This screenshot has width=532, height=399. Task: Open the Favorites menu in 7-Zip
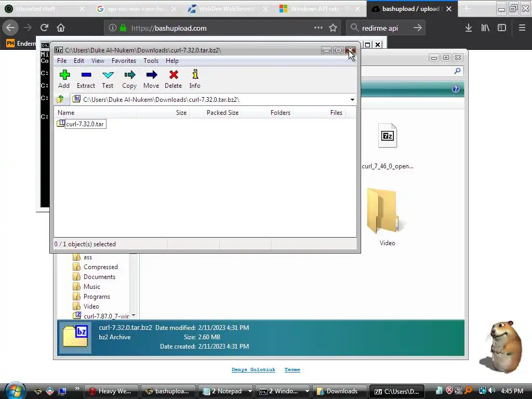coord(124,61)
